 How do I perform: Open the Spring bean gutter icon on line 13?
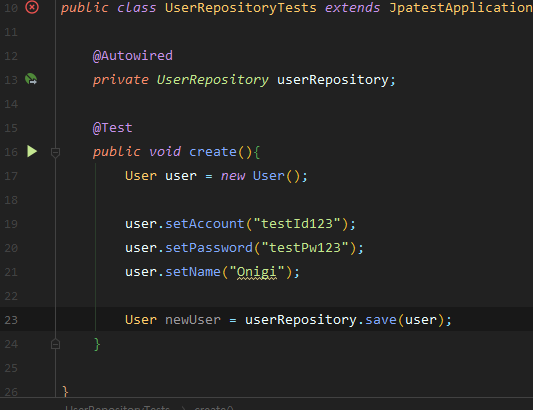(x=31, y=79)
